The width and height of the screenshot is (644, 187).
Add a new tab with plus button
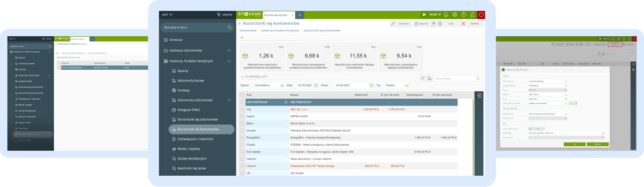click(300, 15)
